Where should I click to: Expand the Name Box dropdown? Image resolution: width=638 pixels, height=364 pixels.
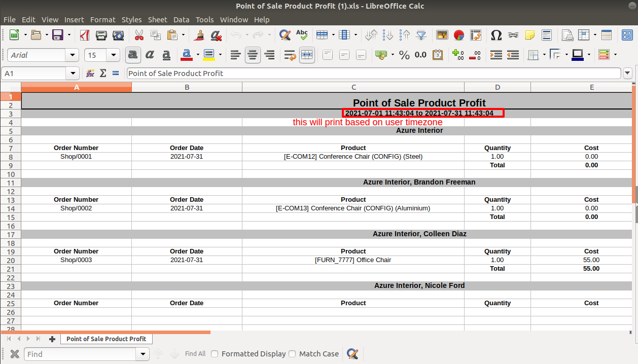(73, 73)
